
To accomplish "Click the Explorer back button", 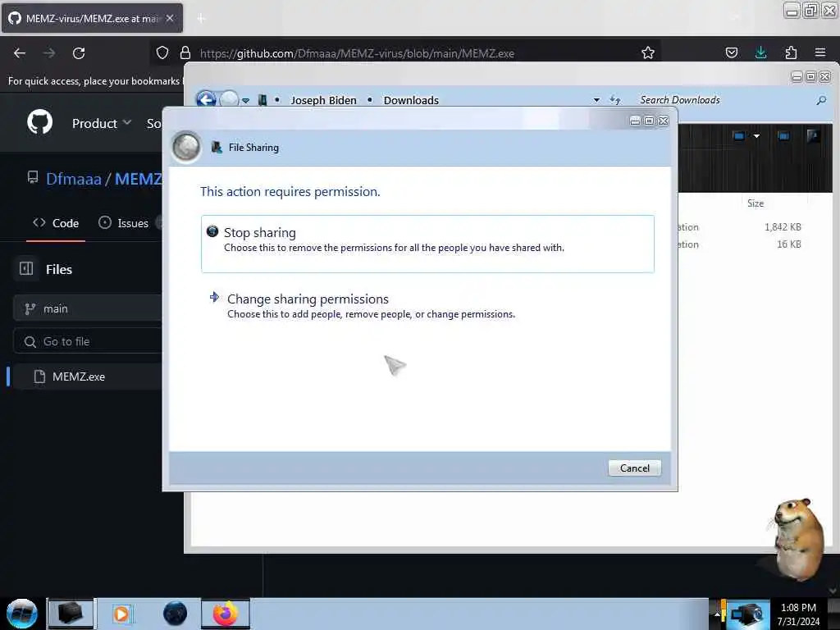I will 206,99.
